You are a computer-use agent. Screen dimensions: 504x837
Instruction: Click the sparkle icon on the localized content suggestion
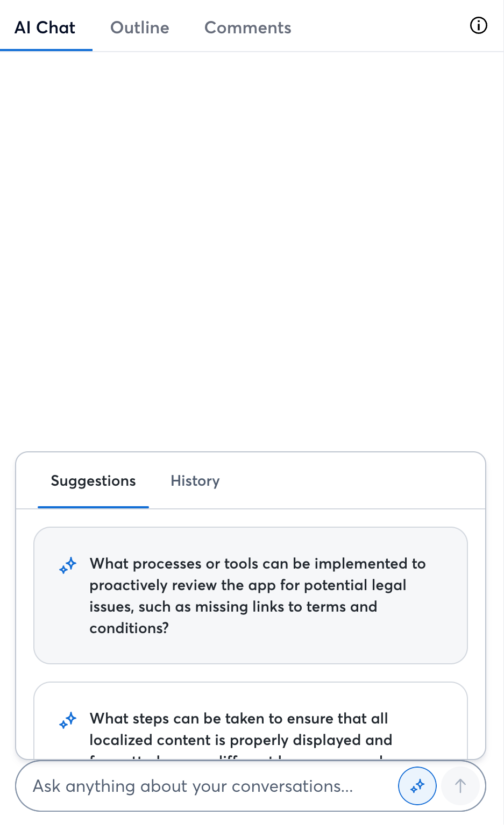click(68, 720)
